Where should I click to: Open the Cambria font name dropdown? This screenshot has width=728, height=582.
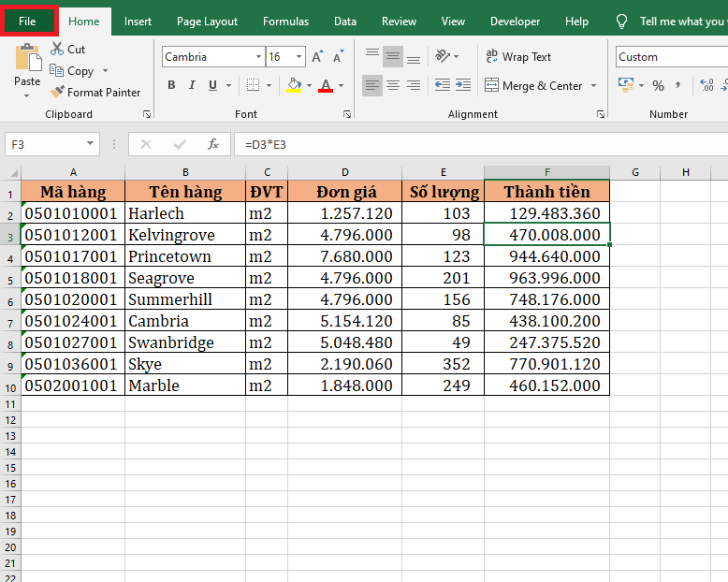point(258,57)
